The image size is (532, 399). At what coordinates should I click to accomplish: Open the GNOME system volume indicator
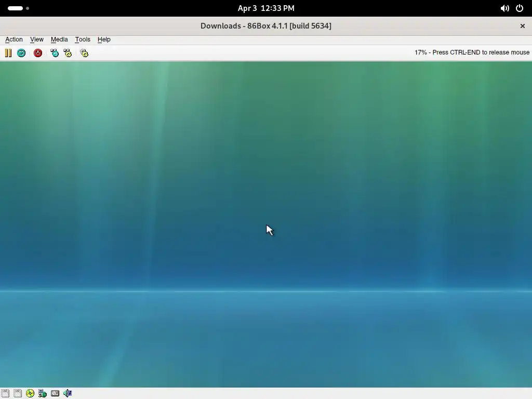(x=505, y=8)
